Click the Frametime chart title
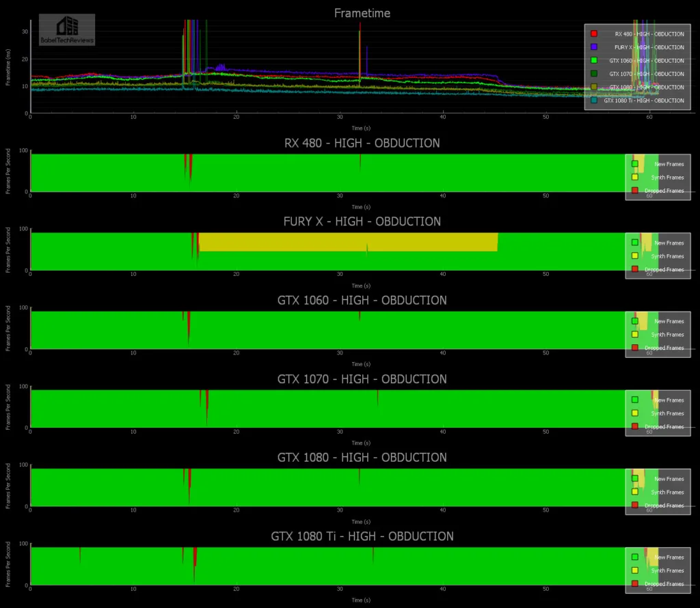 362,13
